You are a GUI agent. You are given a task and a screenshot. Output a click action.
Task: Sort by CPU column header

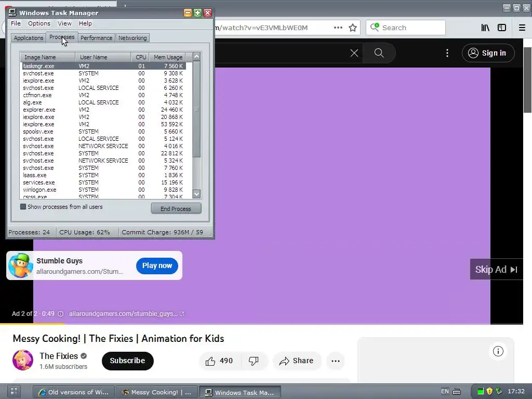(140, 57)
